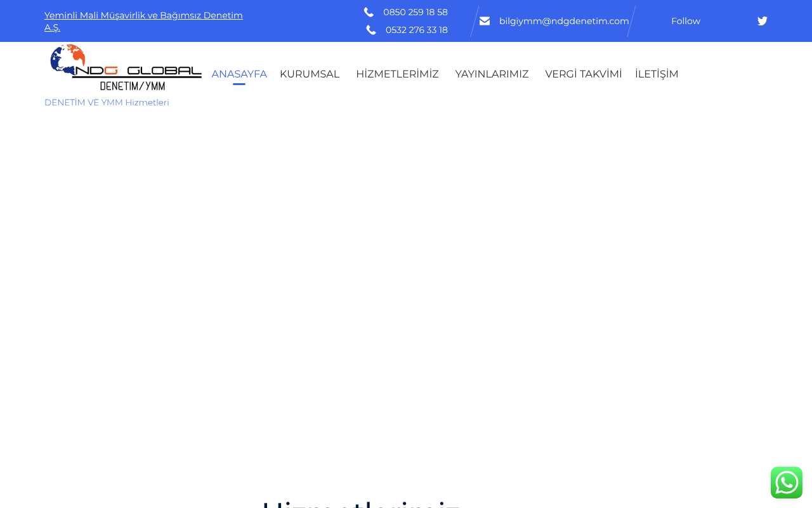This screenshot has width=812, height=508.
Task: Click the phone icon beside 0532 276 33 18
Action: pyautogui.click(x=371, y=30)
